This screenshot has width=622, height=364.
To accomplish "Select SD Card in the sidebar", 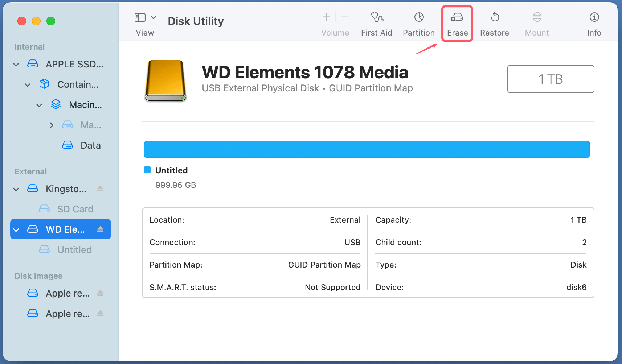I will 75,209.
